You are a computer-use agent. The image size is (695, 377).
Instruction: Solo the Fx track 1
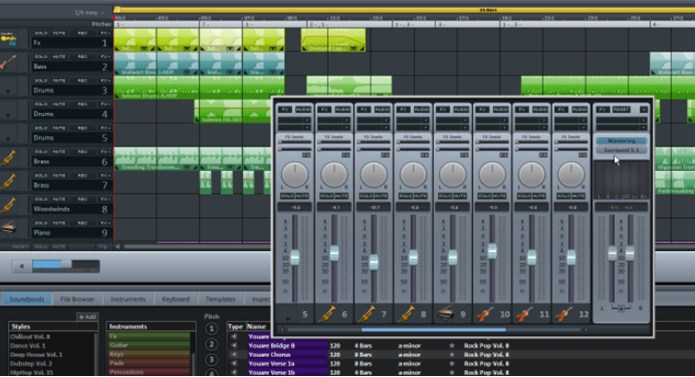[41, 33]
